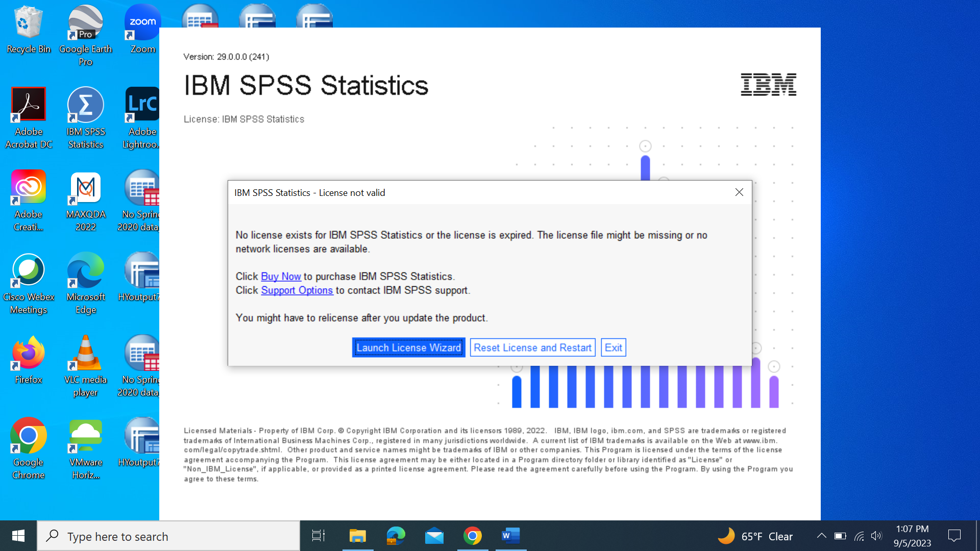Open Adobe Creative Cloud desktop icon
Viewport: 980px width, 551px height.
(29, 201)
